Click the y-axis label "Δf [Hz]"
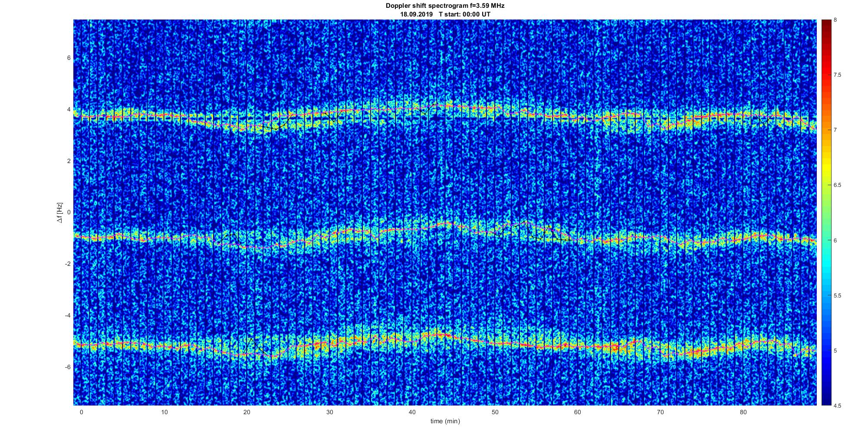Image resolution: width=868 pixels, height=435 pixels. tap(59, 213)
